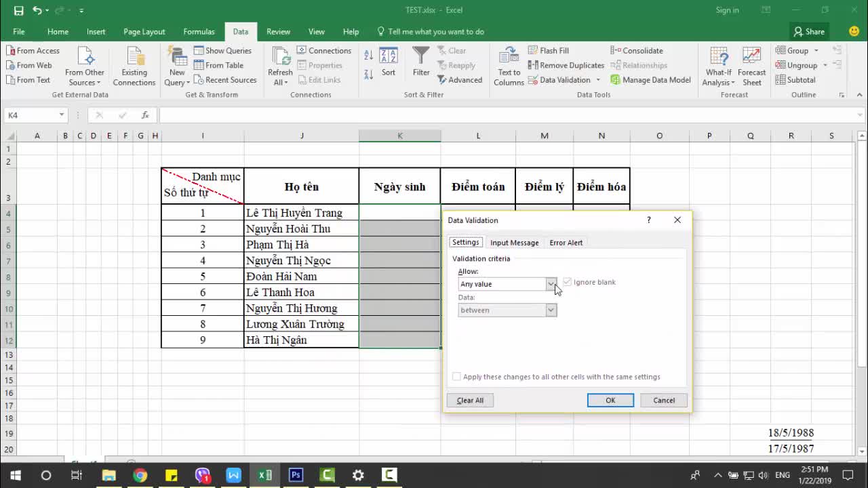Viewport: 868px width, 488px height.
Task: Expand the Name Box dropdown
Action: tap(61, 115)
